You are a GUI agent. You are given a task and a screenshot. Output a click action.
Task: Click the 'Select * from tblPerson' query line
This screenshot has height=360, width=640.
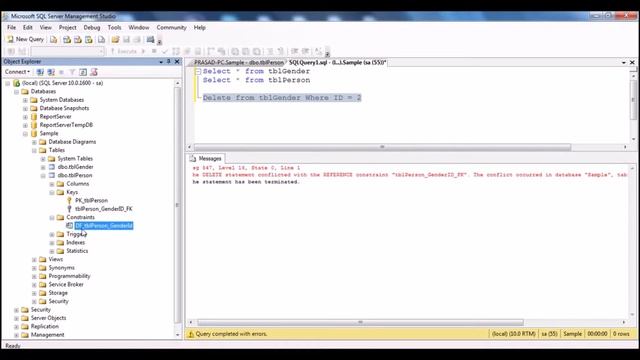[x=256, y=80]
